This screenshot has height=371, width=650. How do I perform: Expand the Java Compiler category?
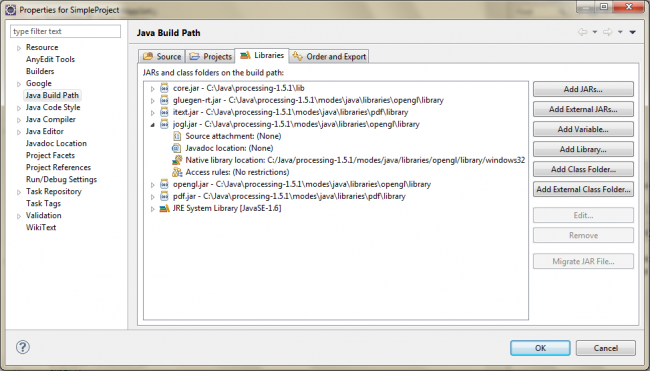point(19,120)
